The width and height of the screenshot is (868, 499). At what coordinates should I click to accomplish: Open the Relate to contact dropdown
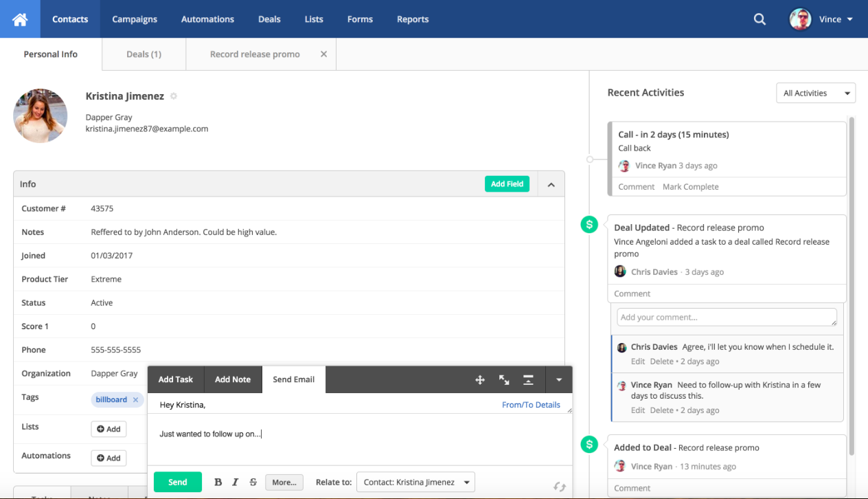point(415,482)
